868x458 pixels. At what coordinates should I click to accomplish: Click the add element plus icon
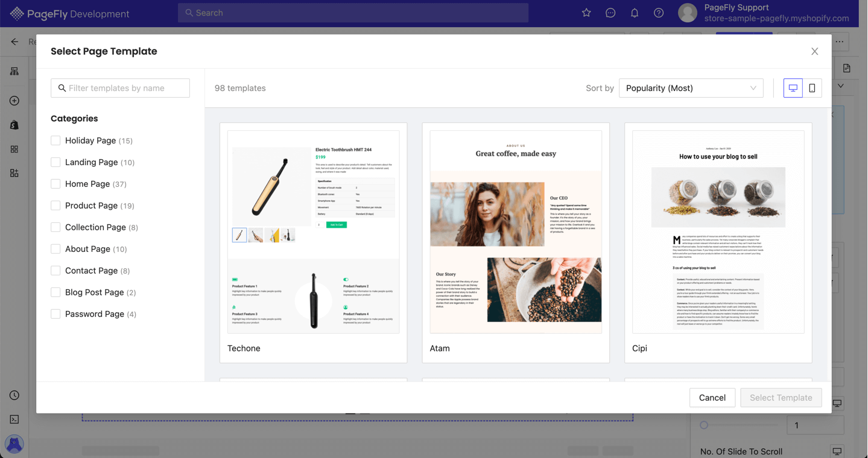(x=14, y=101)
